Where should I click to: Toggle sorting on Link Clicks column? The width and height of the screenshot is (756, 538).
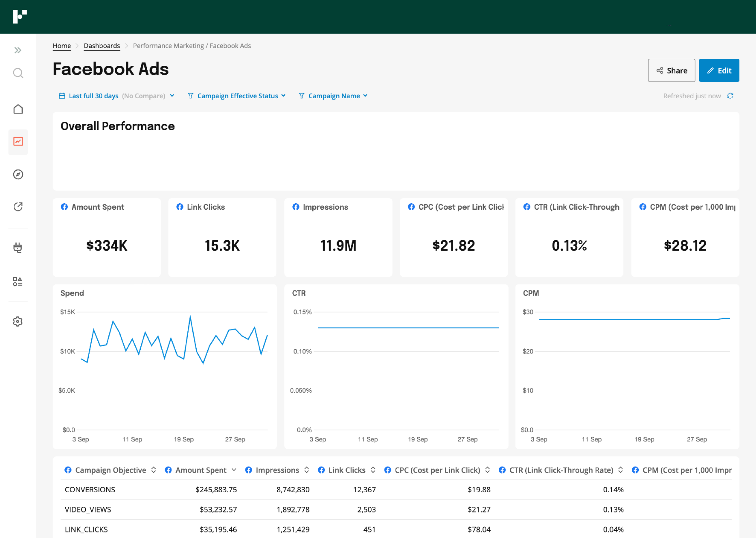click(x=373, y=470)
